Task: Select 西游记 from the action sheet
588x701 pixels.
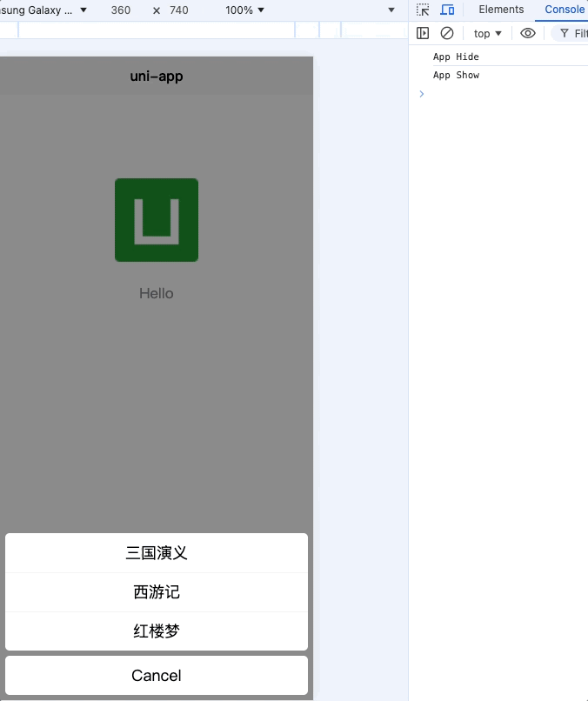Action: click(x=157, y=592)
